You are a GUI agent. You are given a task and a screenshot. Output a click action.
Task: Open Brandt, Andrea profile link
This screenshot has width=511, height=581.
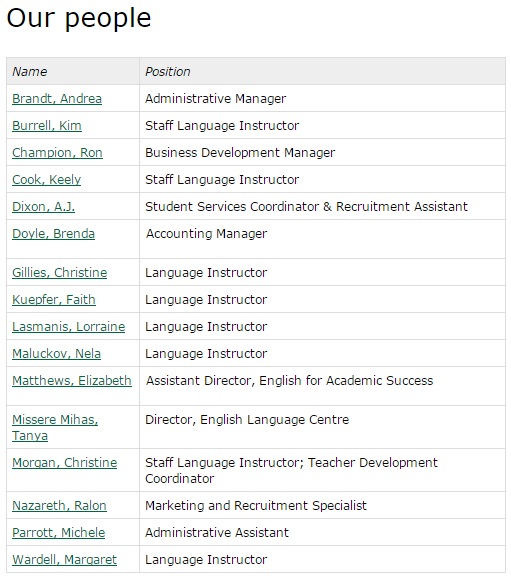tap(57, 99)
